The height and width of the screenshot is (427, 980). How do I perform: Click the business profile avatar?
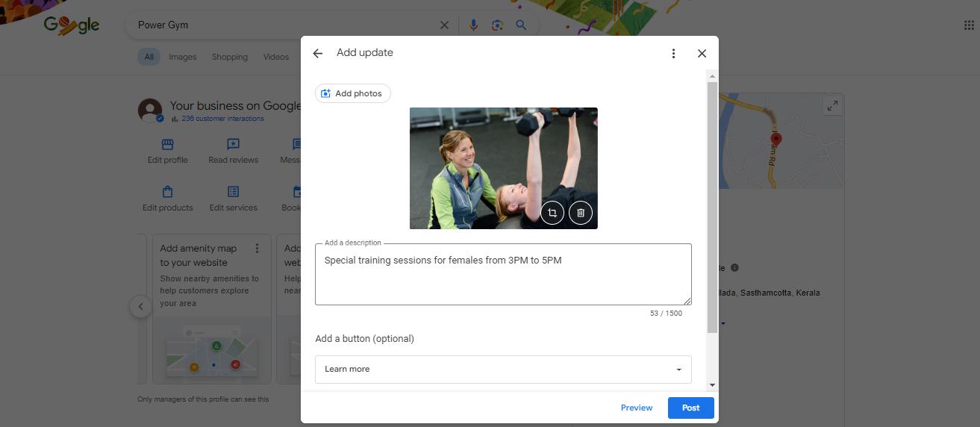pos(150,110)
